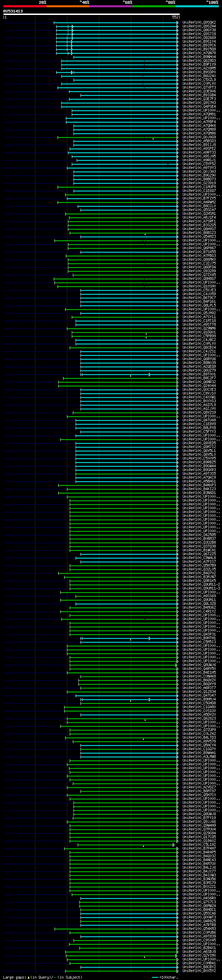Open hit UniRef100_Q9S7I8

click(199, 34)
